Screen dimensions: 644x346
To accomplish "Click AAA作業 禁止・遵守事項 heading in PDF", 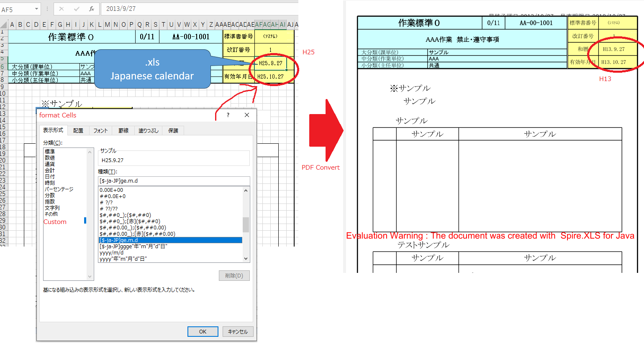I will pos(462,39).
